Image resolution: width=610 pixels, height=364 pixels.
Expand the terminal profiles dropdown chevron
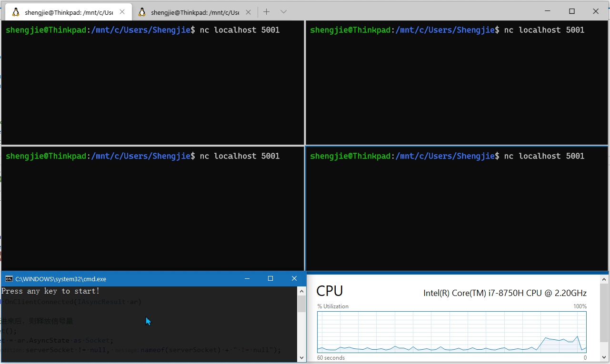pyautogui.click(x=283, y=12)
